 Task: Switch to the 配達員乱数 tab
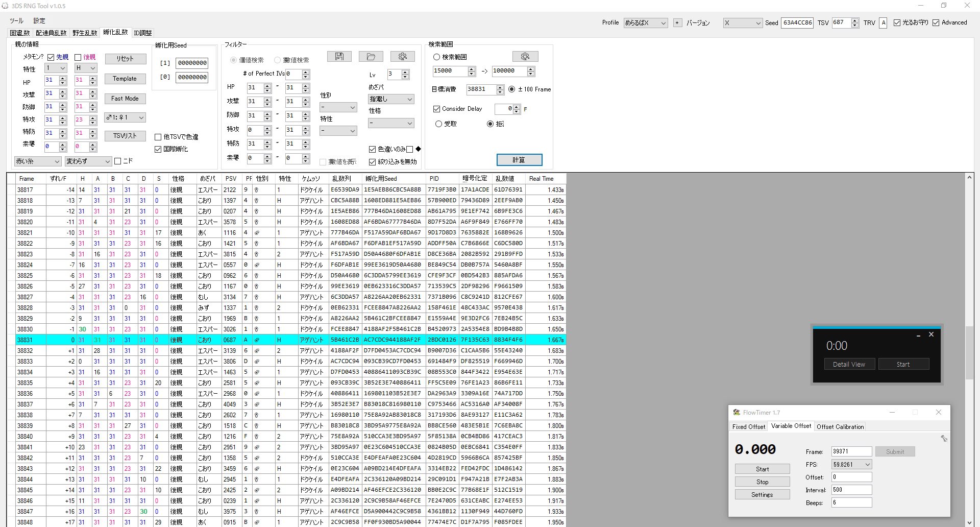point(51,33)
